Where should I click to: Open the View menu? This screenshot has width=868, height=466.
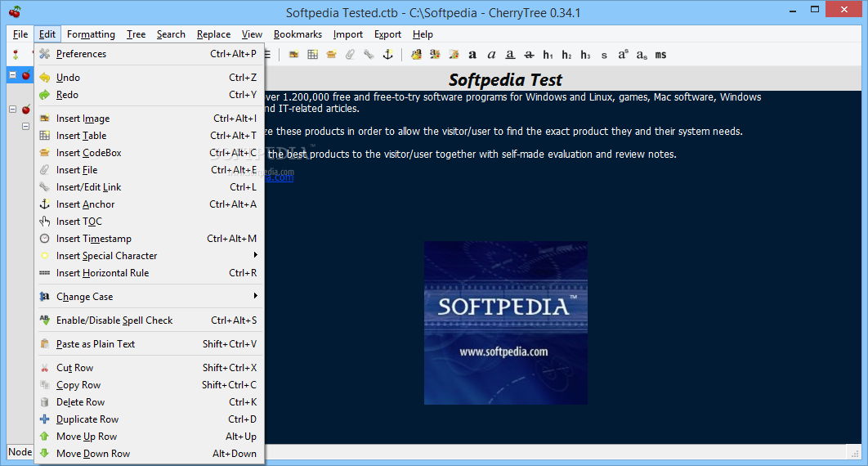coord(251,34)
